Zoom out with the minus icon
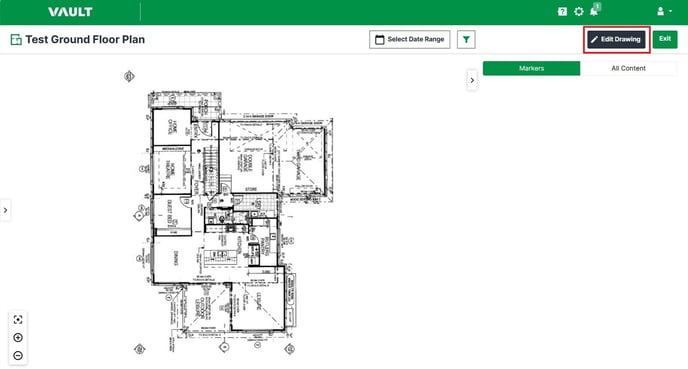Viewport: 688px width, 369px height. click(18, 355)
